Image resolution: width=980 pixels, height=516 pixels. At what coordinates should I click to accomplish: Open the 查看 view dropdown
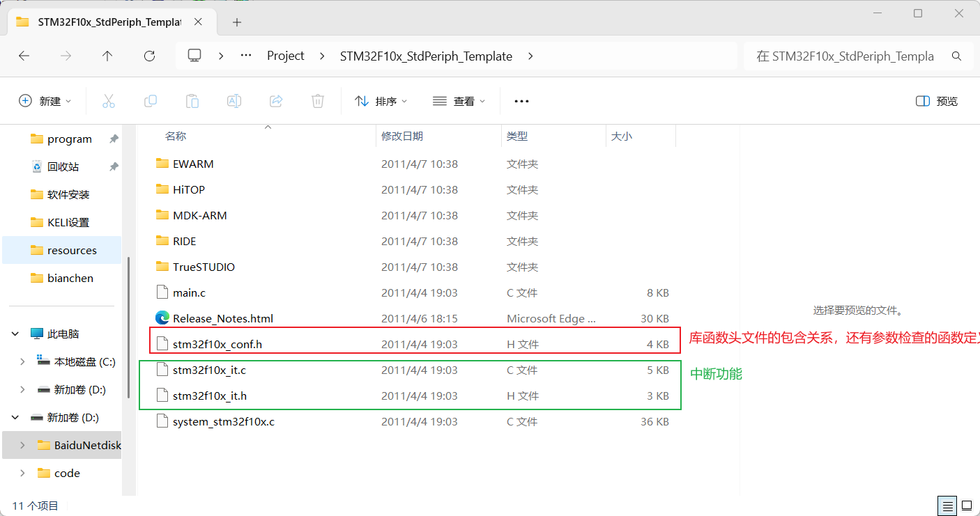pos(459,101)
